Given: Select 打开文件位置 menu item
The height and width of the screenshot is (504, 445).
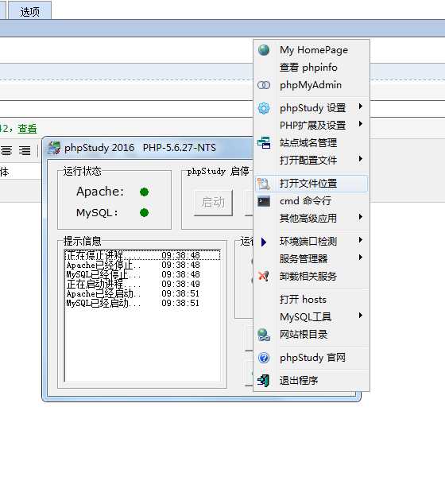Looking at the screenshot, I should (x=311, y=184).
